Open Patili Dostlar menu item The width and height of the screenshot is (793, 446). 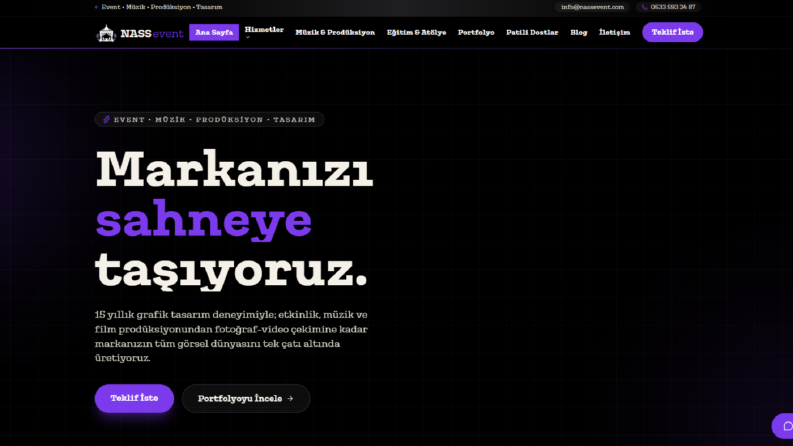tap(532, 32)
